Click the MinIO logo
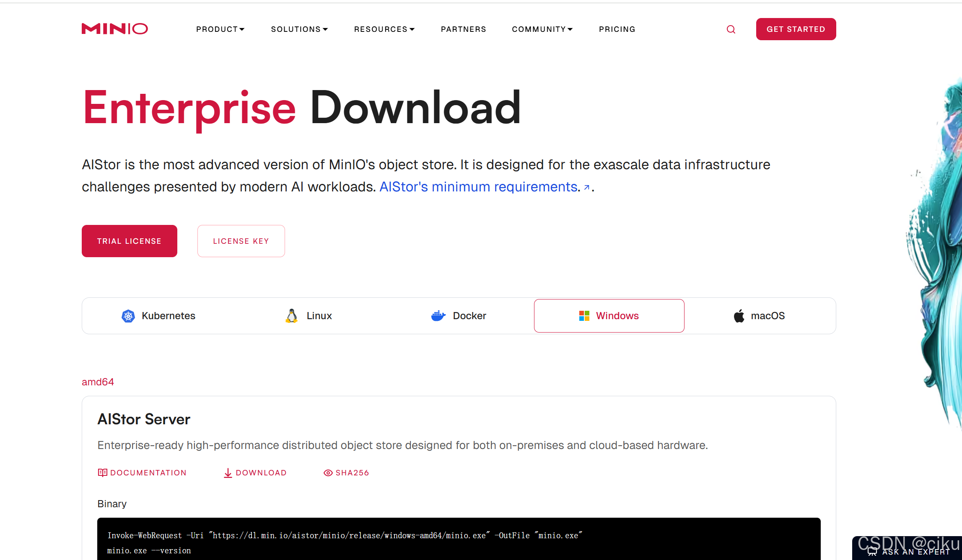This screenshot has height=560, width=962. (x=114, y=29)
